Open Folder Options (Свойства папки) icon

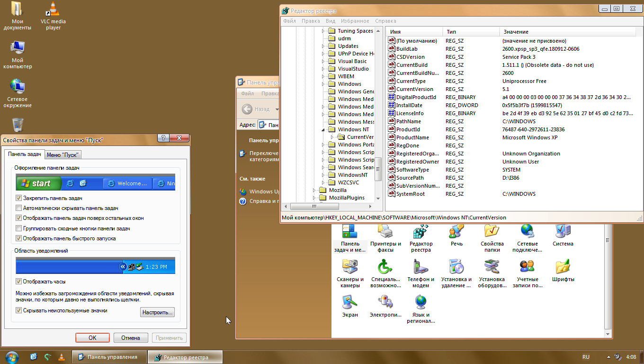point(492,238)
